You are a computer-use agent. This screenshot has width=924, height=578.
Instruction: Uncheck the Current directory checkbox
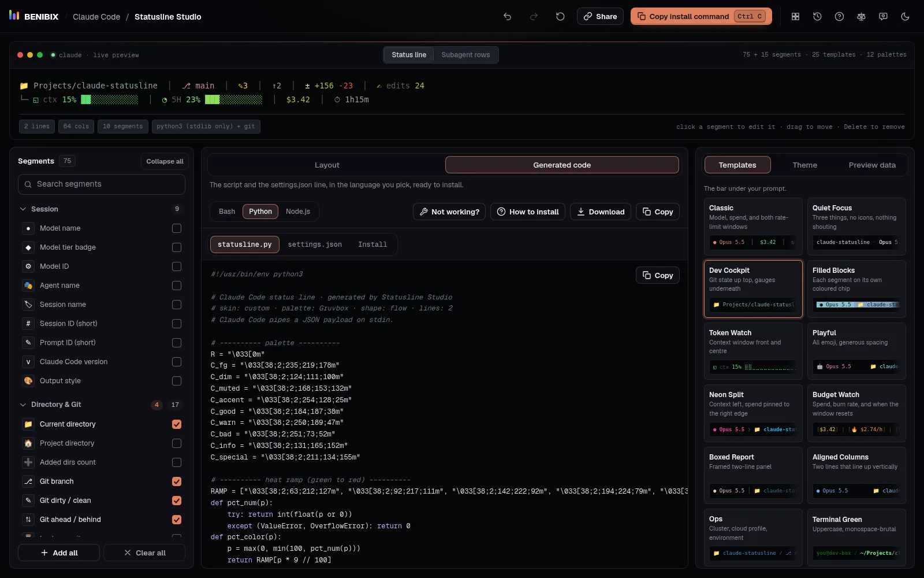[x=177, y=424]
